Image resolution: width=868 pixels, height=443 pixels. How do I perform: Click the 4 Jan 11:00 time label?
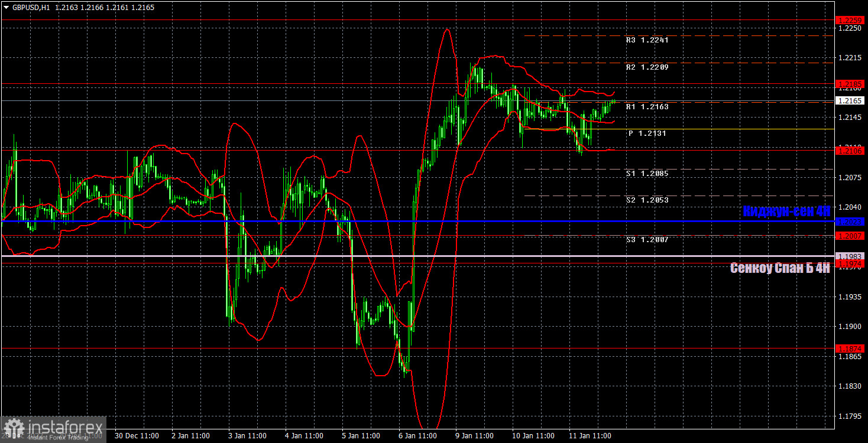pyautogui.click(x=304, y=436)
